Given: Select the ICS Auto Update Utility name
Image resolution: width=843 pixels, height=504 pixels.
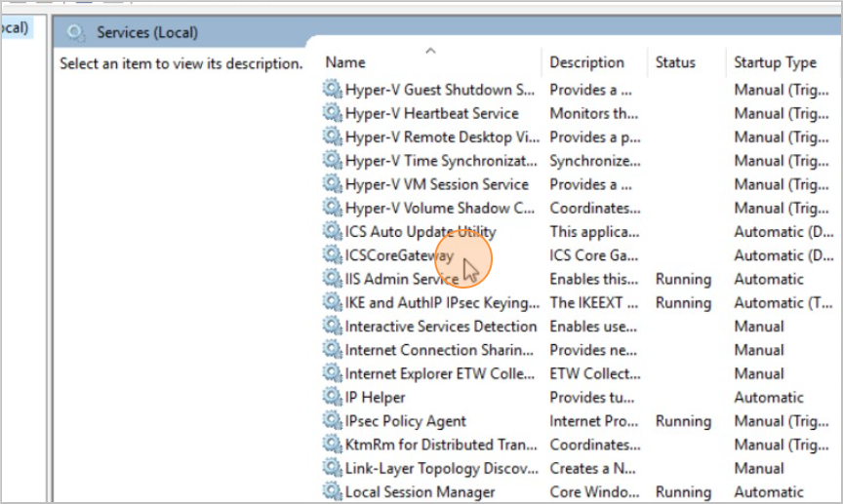Looking at the screenshot, I should (x=421, y=232).
